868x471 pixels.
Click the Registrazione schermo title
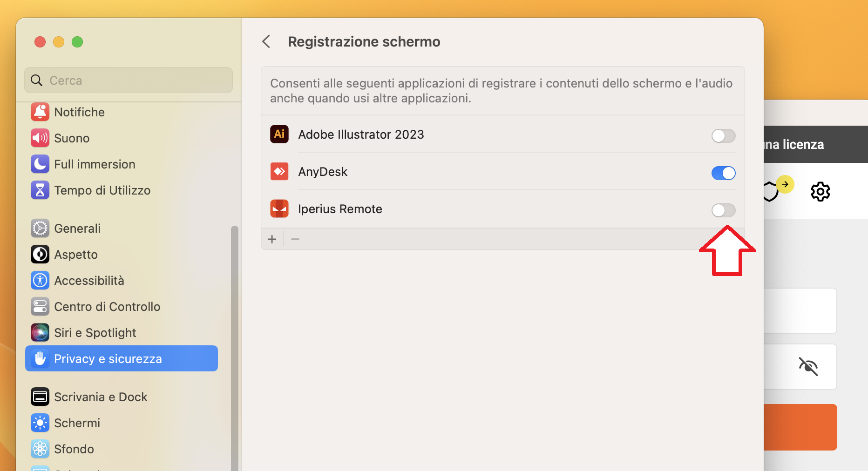point(364,41)
